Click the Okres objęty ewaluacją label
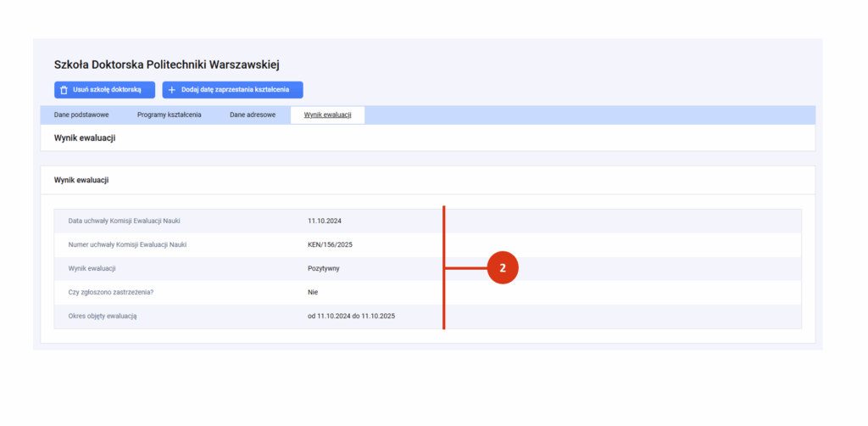Viewport: 868px width, 426px height. point(103,316)
